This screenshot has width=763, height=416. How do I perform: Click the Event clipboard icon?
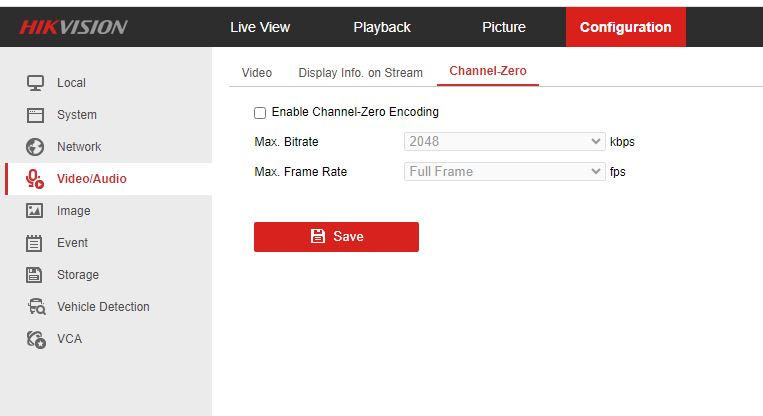coord(35,243)
